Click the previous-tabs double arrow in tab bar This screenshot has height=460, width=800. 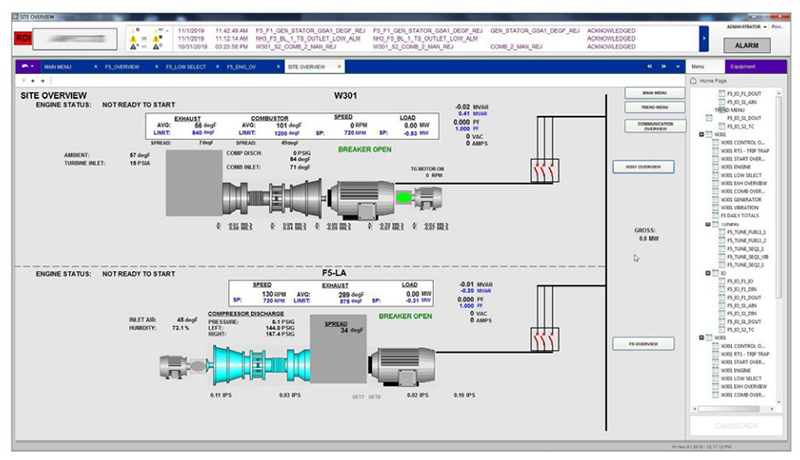coord(649,66)
